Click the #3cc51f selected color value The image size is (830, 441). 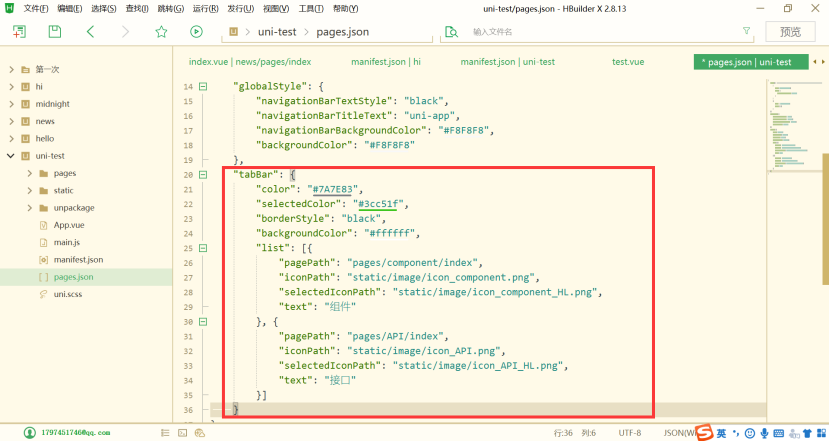pyautogui.click(x=378, y=204)
